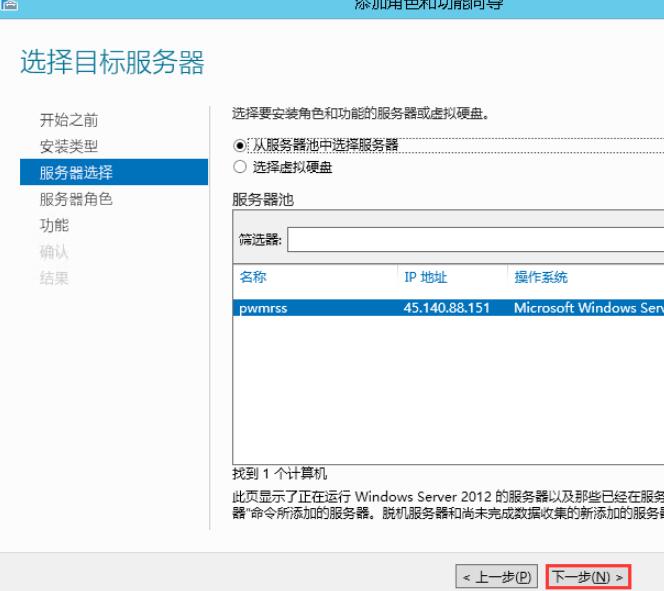Click the '选择目标服务器' page heading
The width and height of the screenshot is (664, 591).
point(112,62)
